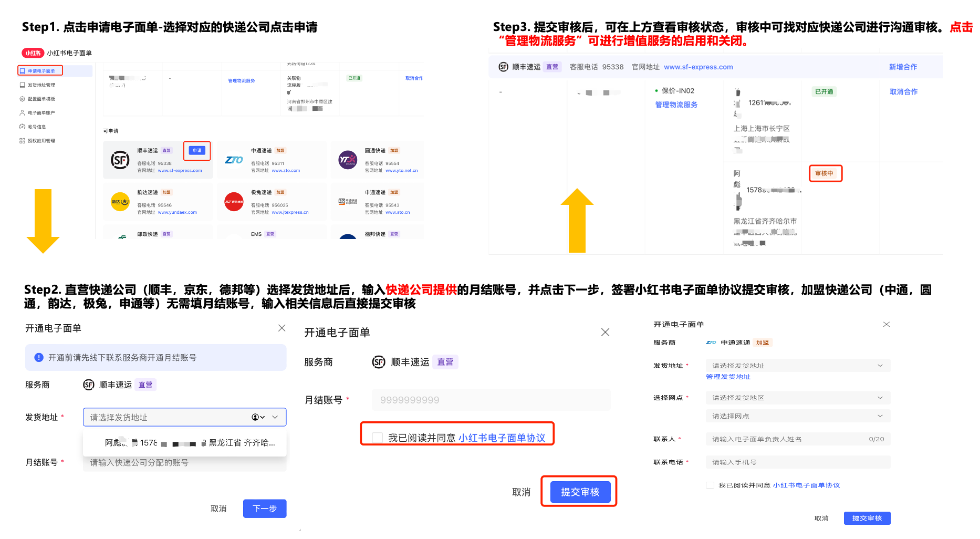The width and height of the screenshot is (980, 539).
Task: Click 新增合作 in the Step3 header row
Action: (x=903, y=67)
